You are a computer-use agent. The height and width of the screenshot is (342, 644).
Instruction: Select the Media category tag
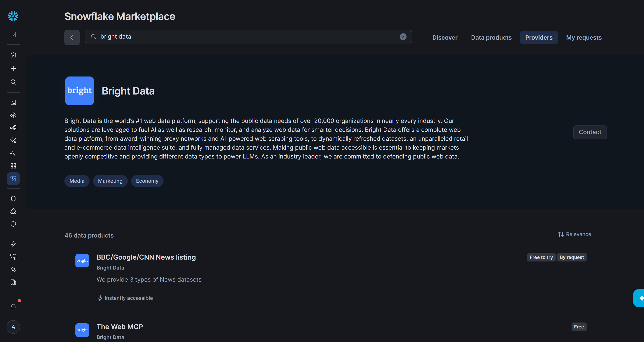coord(77,181)
